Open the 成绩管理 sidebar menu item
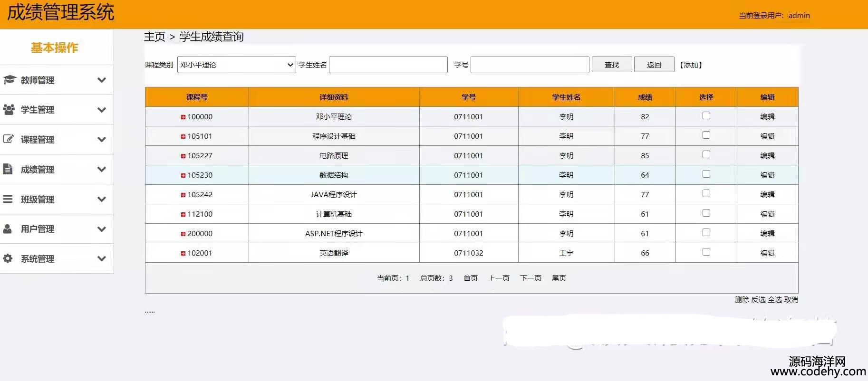The image size is (868, 381). pos(38,170)
